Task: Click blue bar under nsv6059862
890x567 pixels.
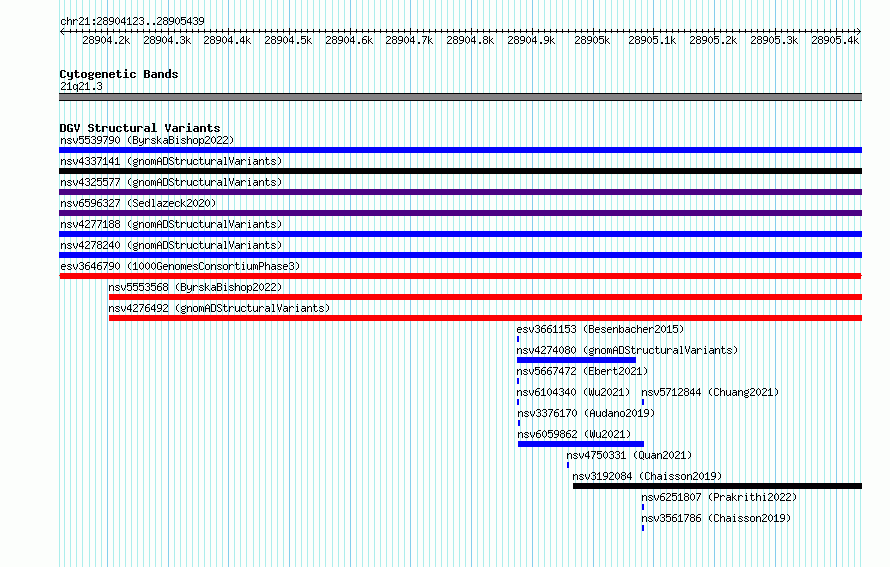Action: point(581,444)
